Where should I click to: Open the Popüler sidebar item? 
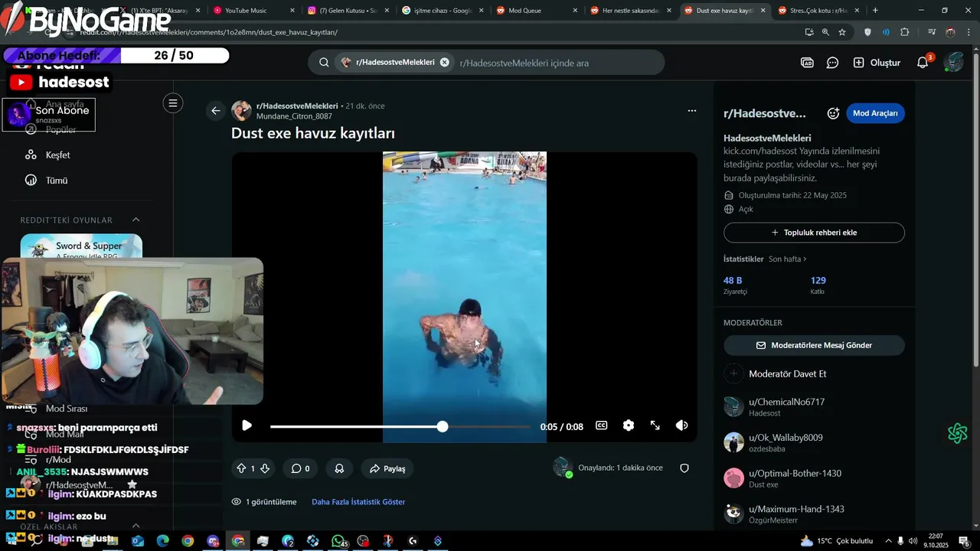pyautogui.click(x=60, y=129)
